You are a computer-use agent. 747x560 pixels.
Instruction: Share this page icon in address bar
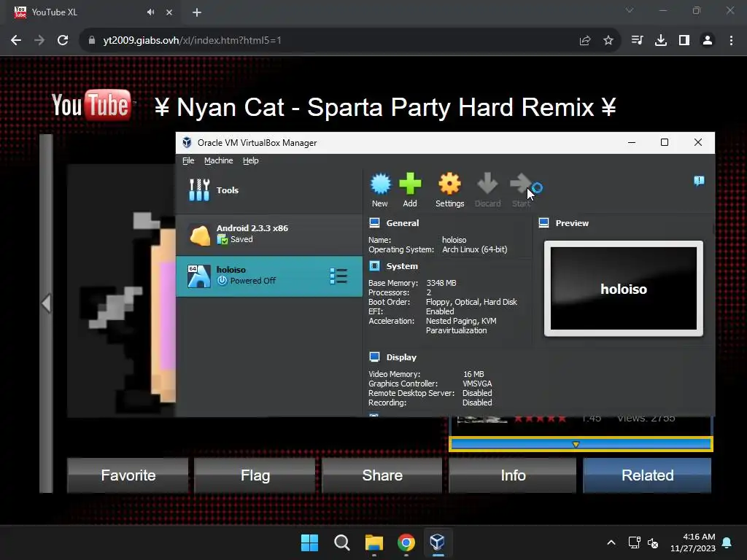(585, 41)
